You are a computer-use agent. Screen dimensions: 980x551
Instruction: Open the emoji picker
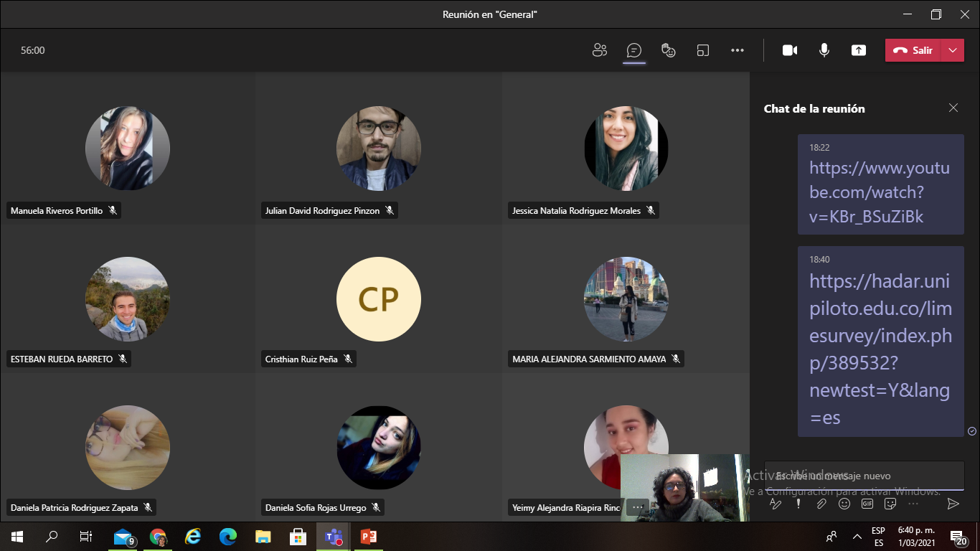pyautogui.click(x=844, y=504)
